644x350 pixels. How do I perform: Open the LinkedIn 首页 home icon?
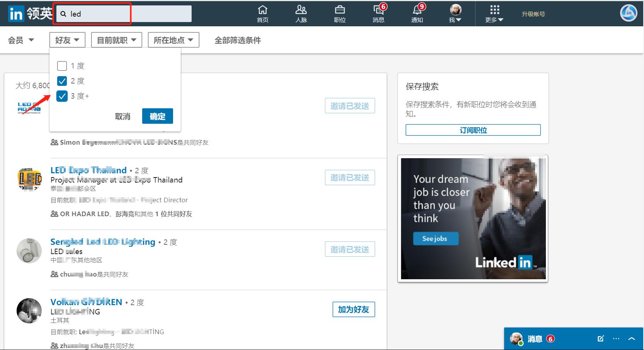(x=262, y=13)
